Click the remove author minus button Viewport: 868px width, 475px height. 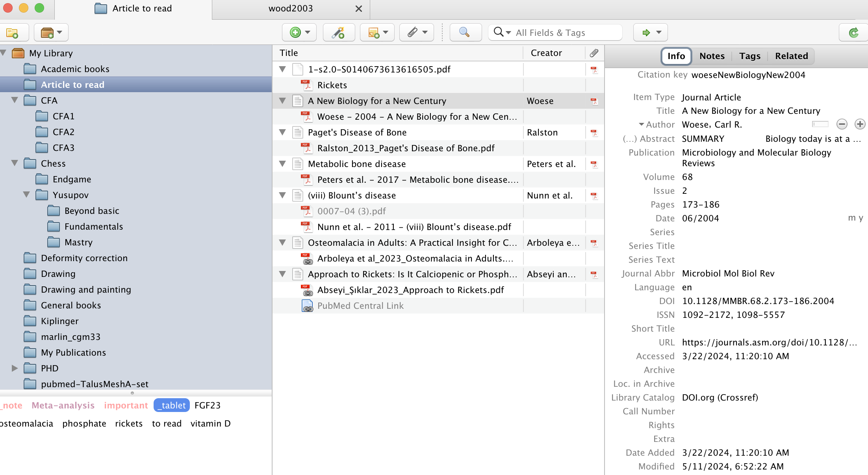click(x=842, y=124)
